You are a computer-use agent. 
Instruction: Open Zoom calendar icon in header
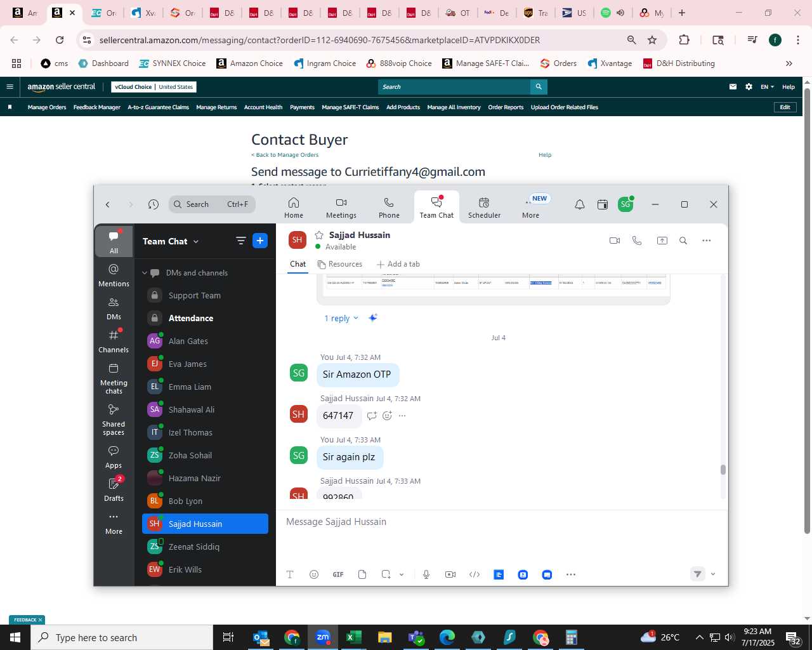[x=603, y=204]
